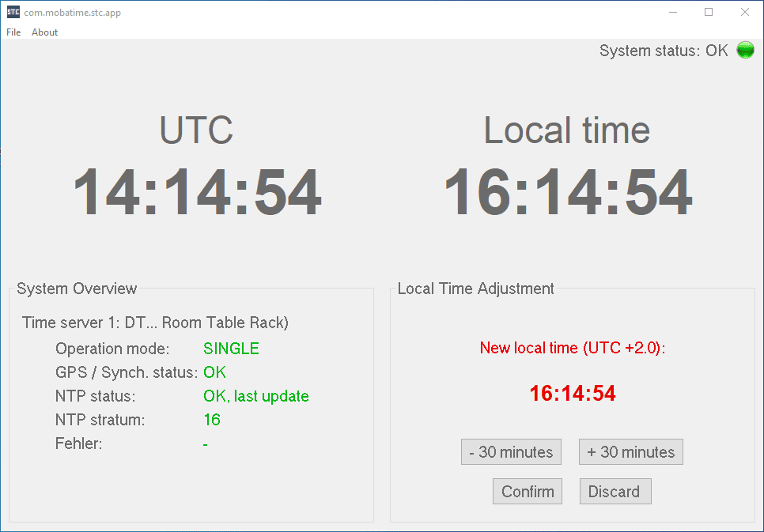Minimize the application window
This screenshot has height=532, width=764.
[672, 12]
